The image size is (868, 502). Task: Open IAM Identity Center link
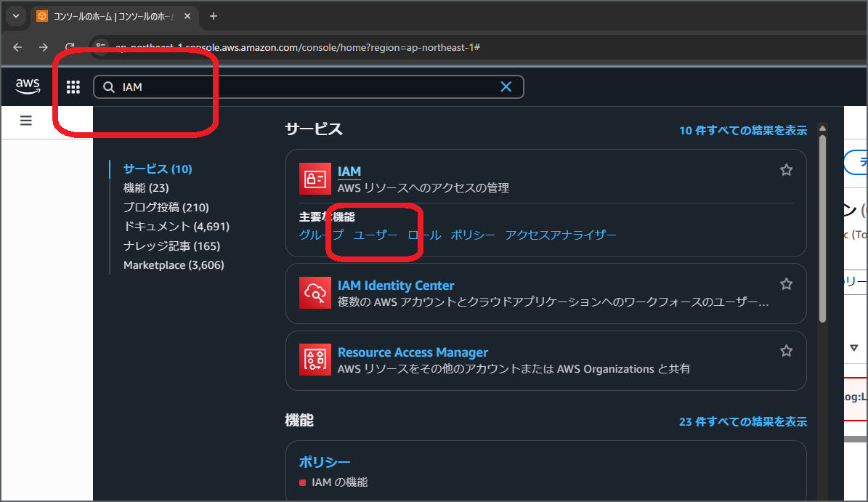coord(396,286)
